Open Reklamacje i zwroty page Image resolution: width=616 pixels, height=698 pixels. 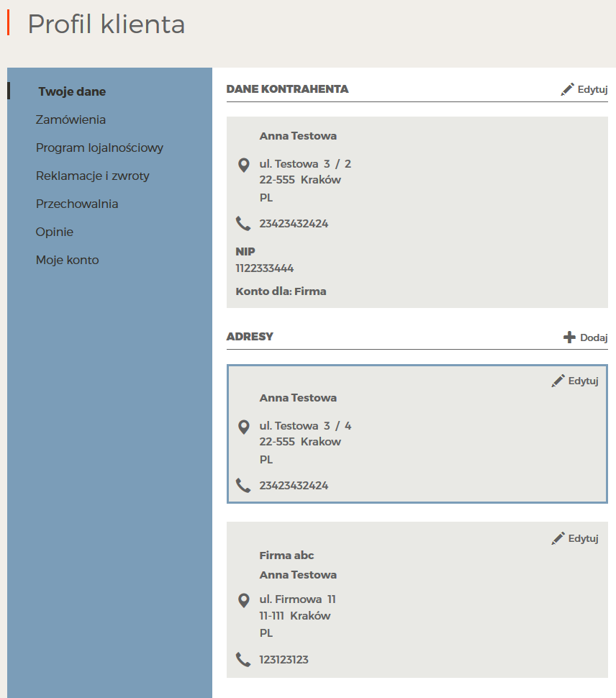coord(93,176)
